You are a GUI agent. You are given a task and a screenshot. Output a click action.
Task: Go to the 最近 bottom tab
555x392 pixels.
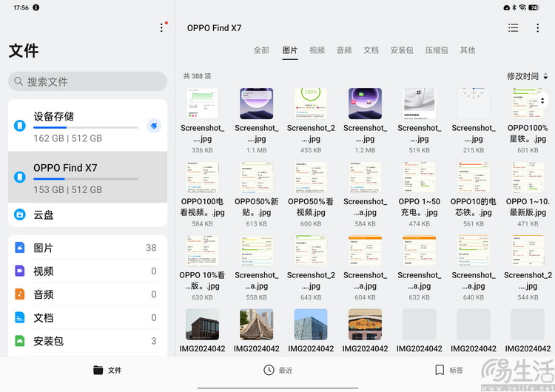point(277,370)
